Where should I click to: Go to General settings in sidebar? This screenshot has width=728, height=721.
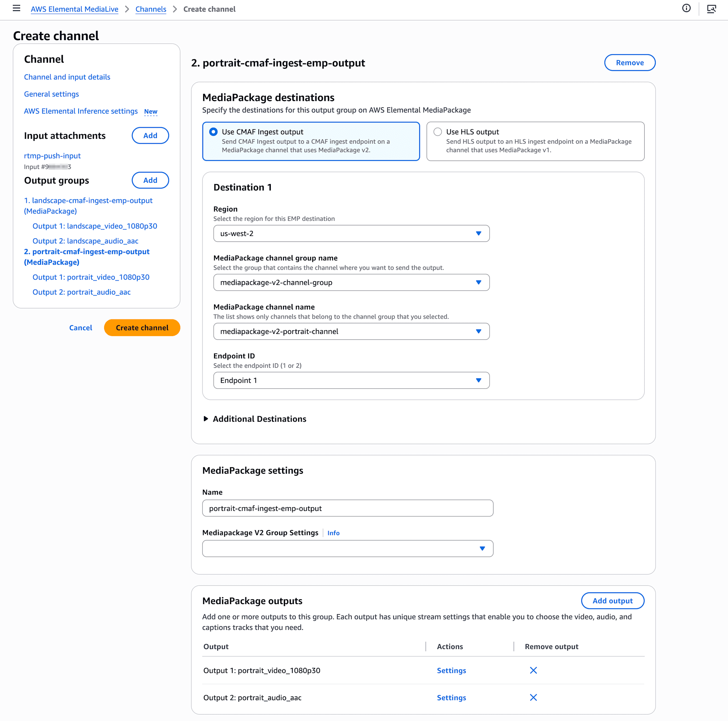coord(51,94)
